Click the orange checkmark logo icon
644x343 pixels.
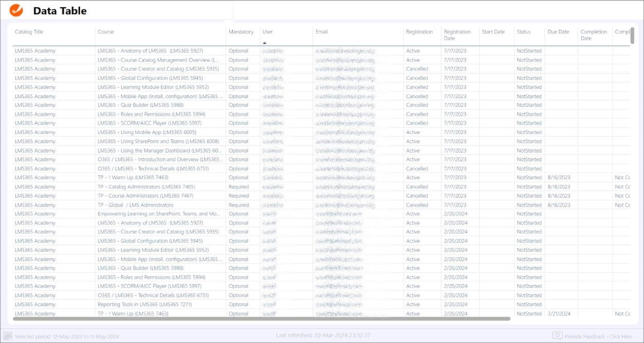(x=16, y=11)
